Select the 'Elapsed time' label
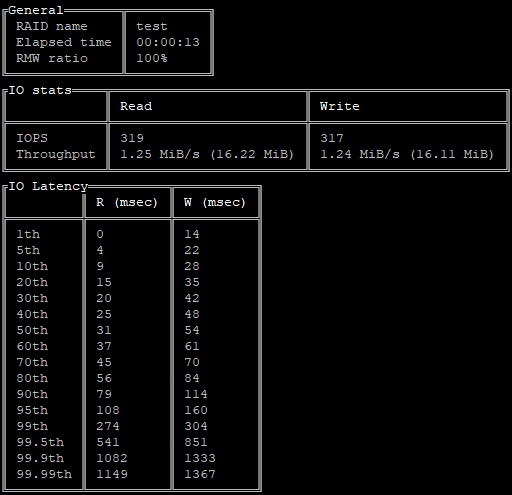512x495 pixels. pyautogui.click(x=64, y=42)
